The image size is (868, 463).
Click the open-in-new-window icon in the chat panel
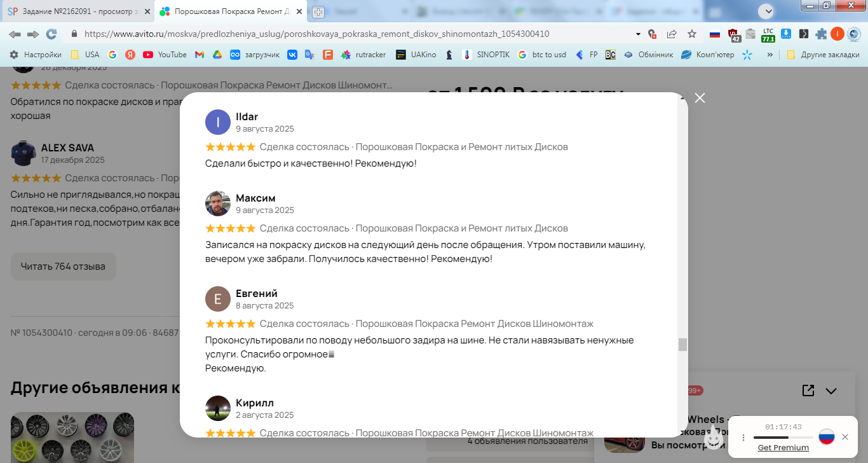pos(808,390)
